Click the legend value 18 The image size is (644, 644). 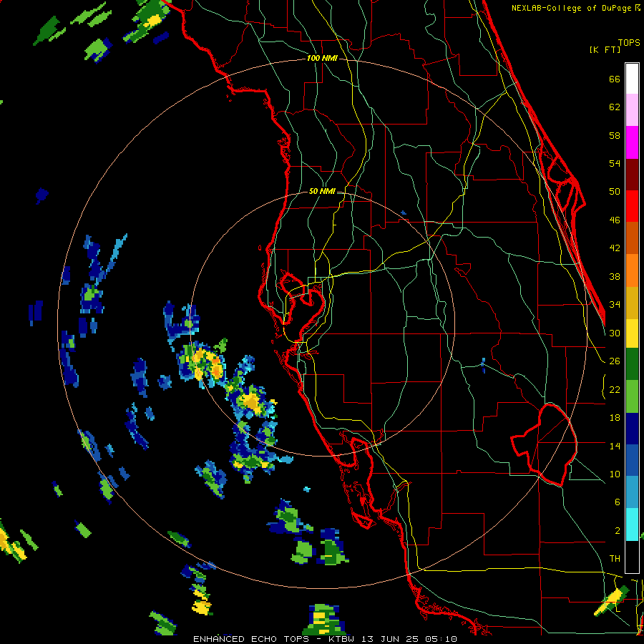[x=615, y=418]
